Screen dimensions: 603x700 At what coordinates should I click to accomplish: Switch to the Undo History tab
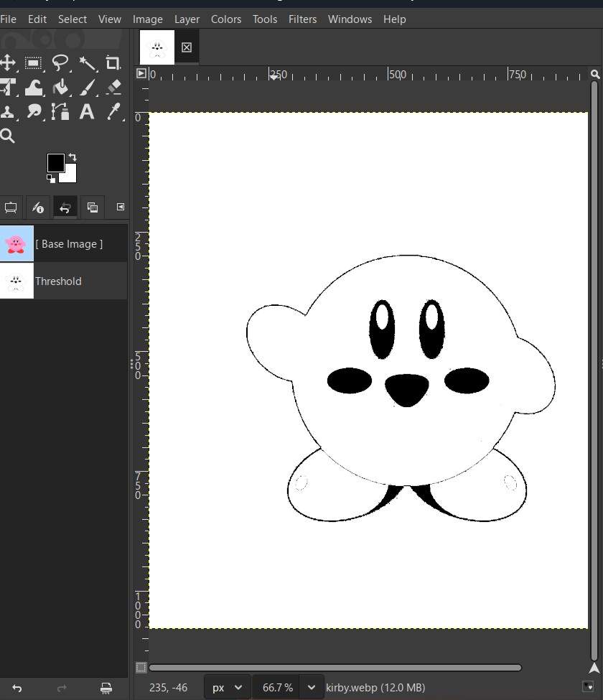65,207
